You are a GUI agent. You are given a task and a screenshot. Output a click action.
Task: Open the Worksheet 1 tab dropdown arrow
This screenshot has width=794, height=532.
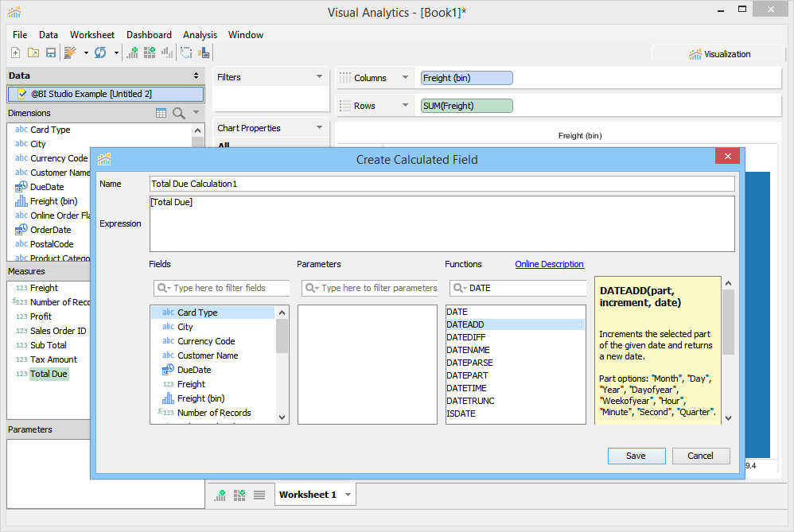click(348, 495)
